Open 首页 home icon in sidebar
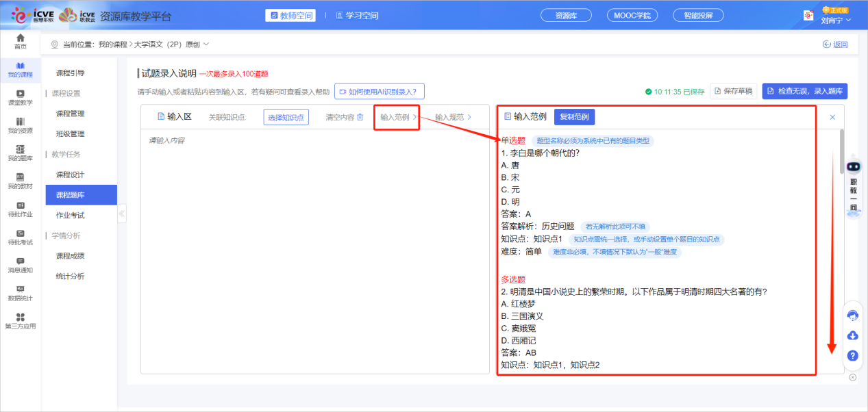 click(20, 41)
